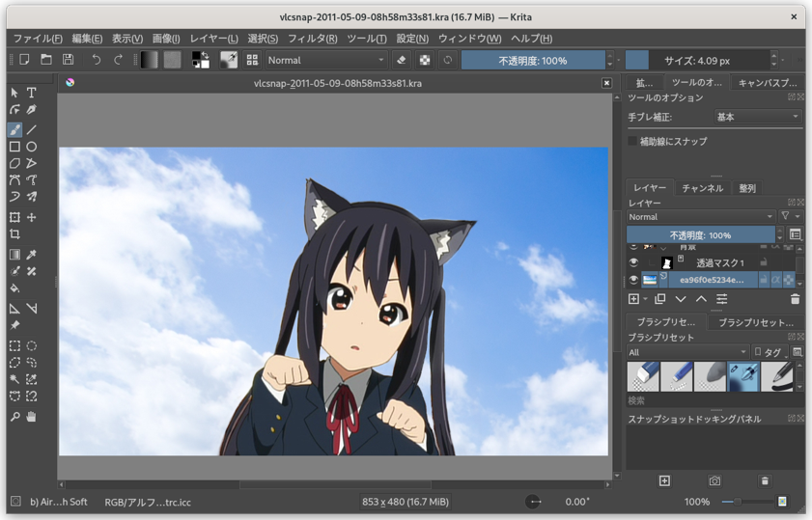
Task: Select the Contiguous Selection magic wand
Action: click(14, 379)
